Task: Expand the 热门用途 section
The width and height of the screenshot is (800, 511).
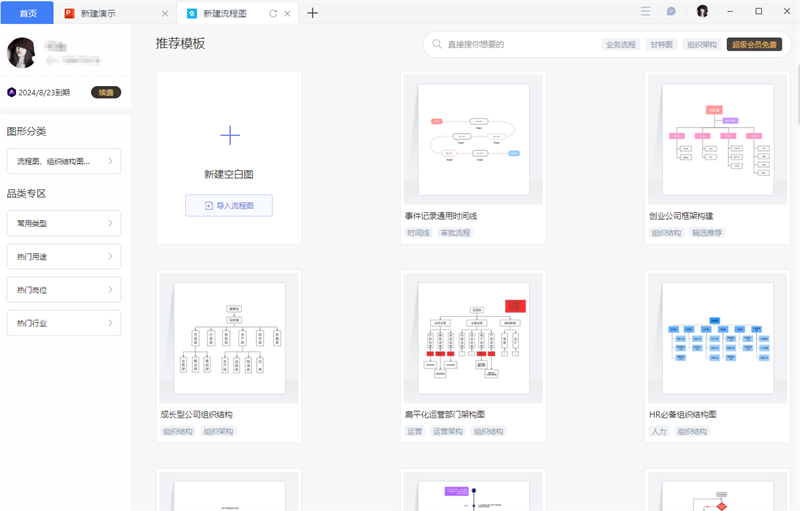Action: click(64, 256)
